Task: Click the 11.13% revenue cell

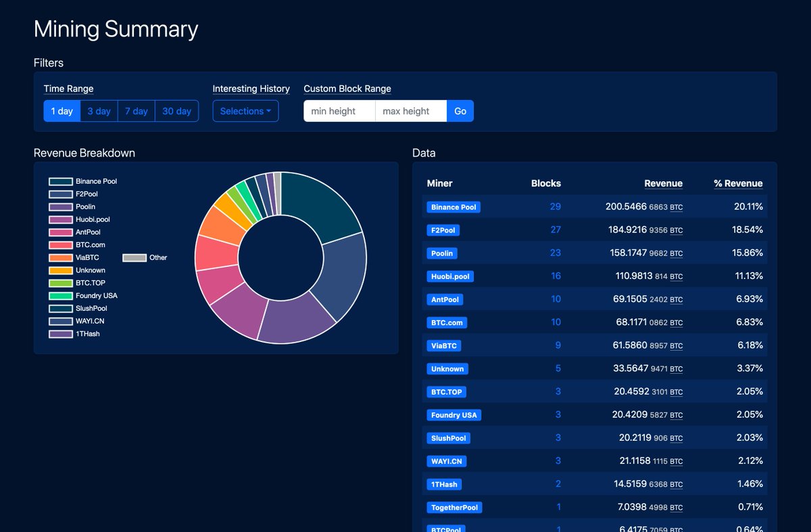Action: [749, 276]
